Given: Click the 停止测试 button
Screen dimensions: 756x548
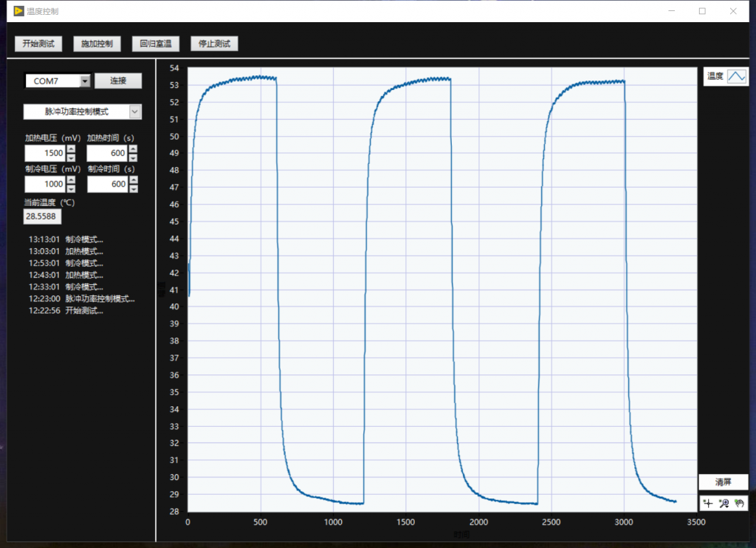Looking at the screenshot, I should tap(214, 44).
